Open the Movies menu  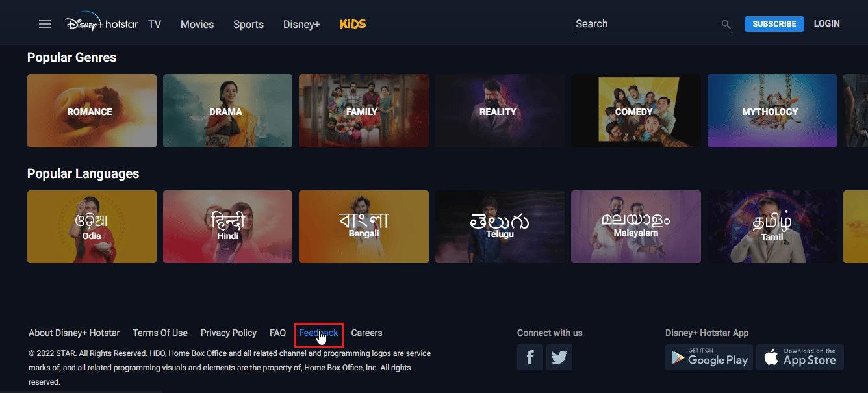(x=197, y=24)
